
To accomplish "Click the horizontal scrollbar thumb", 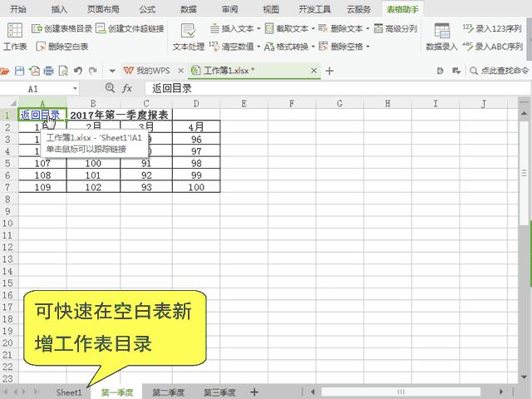I will pos(401,392).
